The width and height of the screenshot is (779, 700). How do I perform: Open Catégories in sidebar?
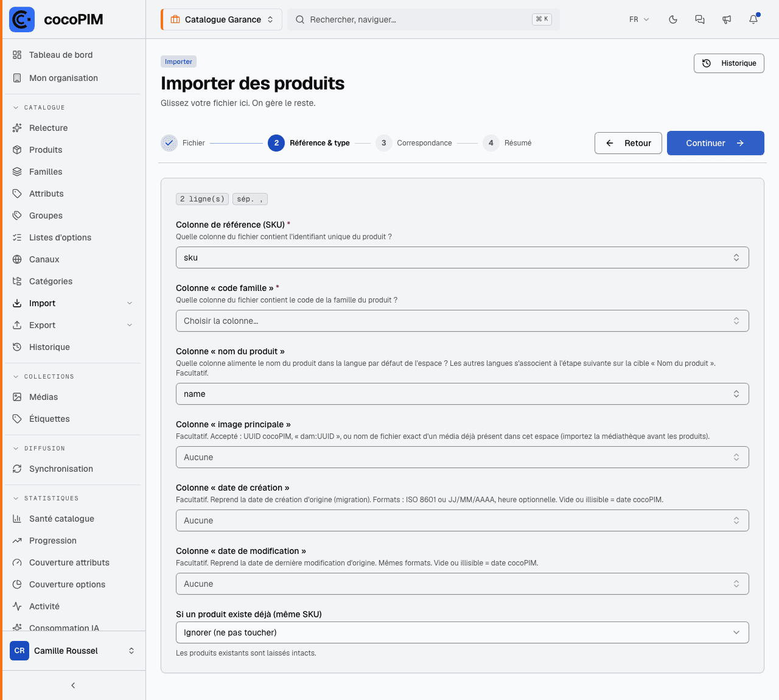coord(73,281)
